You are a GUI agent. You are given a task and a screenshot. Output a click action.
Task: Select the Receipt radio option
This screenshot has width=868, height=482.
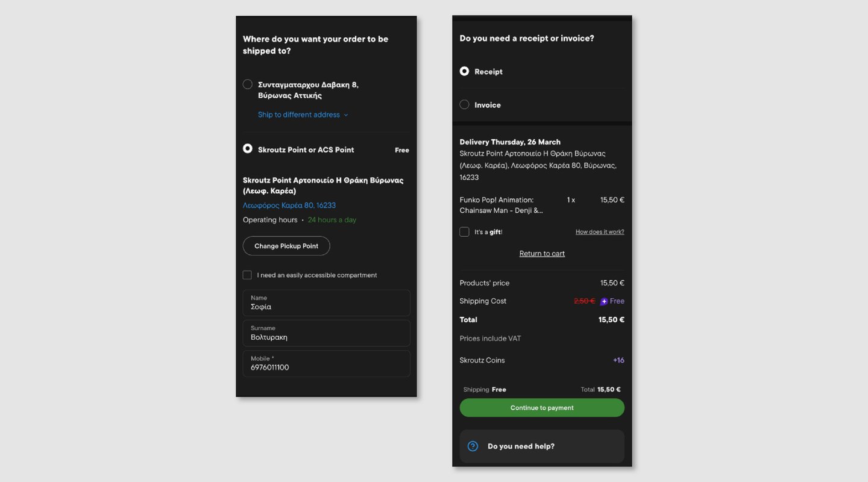(x=464, y=71)
